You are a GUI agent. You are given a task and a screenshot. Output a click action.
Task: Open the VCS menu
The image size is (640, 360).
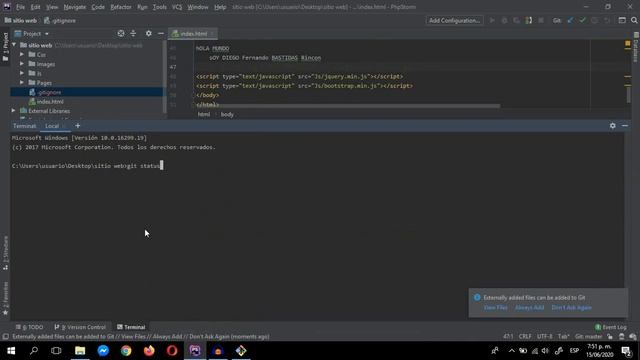click(177, 7)
